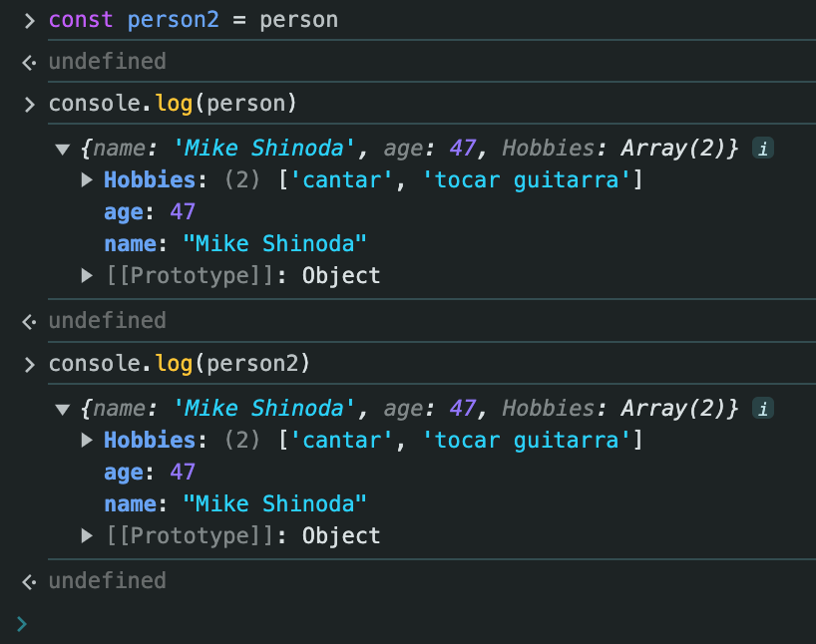Click the undefined result below the const declaration
The height and width of the screenshot is (644, 816).
click(x=107, y=62)
